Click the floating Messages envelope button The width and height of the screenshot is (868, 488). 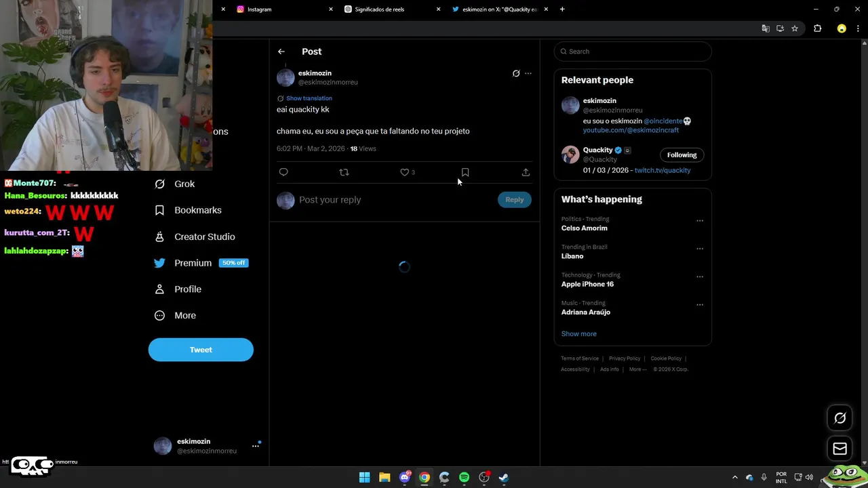[x=840, y=449]
